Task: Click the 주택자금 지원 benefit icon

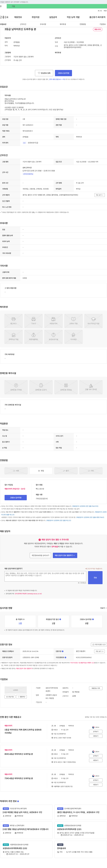Action: click(13, 337)
